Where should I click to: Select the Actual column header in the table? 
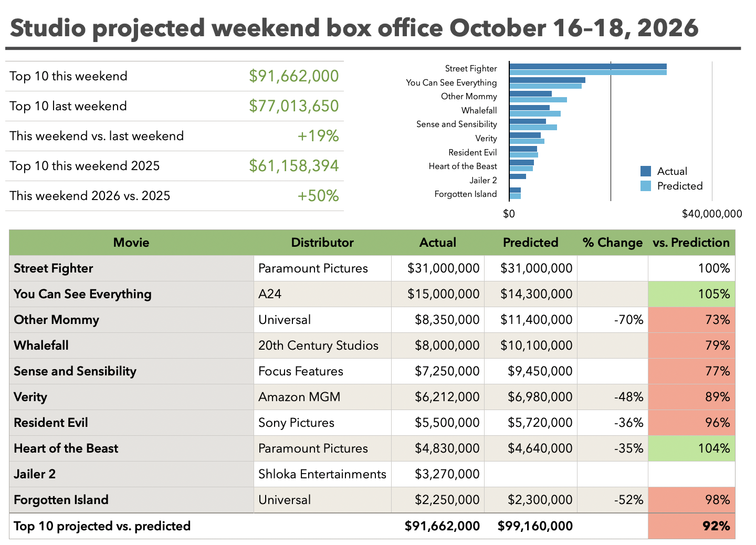438,243
